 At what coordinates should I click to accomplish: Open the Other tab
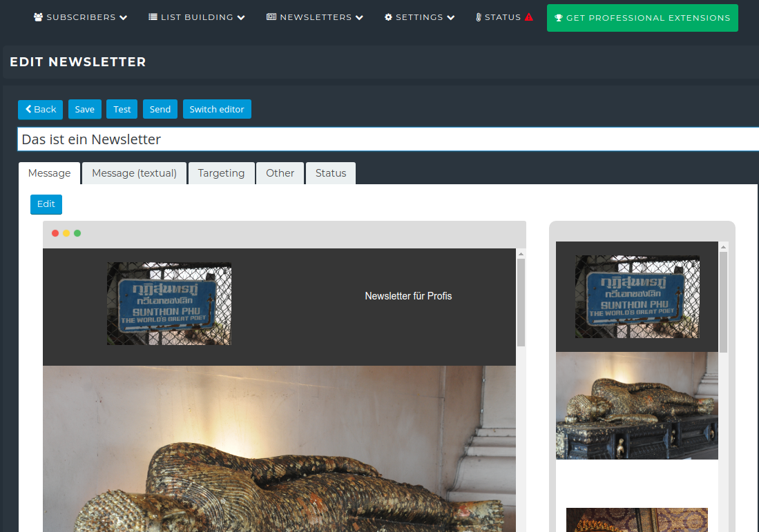click(x=280, y=173)
